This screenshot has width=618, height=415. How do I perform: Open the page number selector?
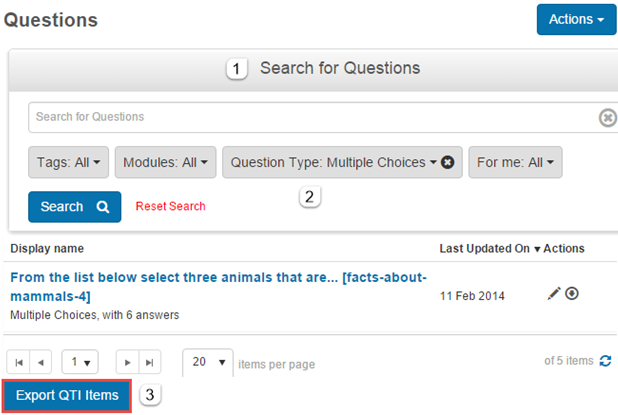79,362
